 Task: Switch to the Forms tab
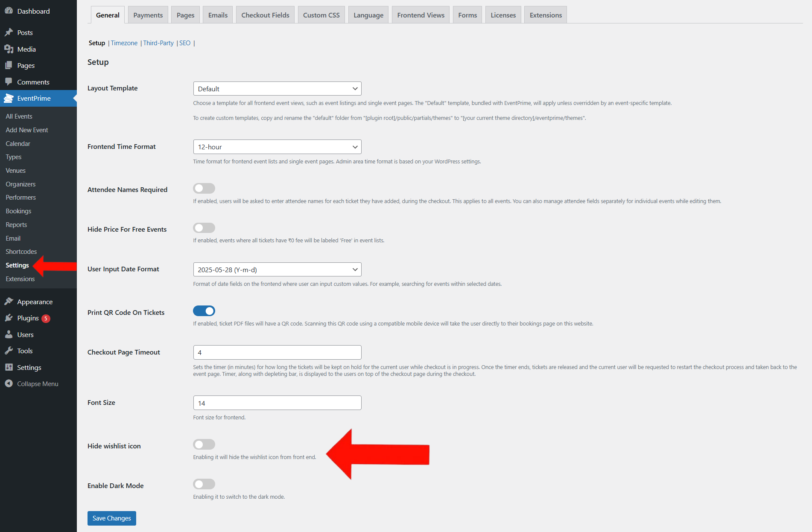point(467,15)
